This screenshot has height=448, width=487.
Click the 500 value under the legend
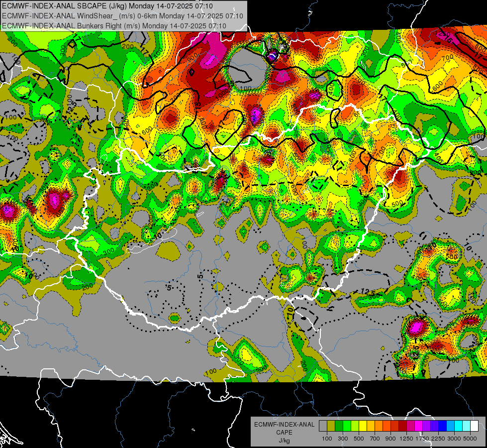click(x=359, y=439)
